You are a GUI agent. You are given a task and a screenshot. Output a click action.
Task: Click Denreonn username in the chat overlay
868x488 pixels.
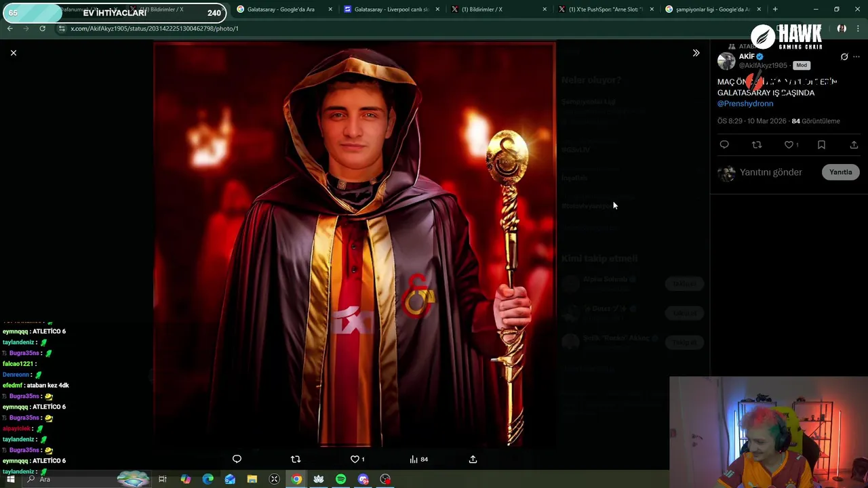[16, 375]
